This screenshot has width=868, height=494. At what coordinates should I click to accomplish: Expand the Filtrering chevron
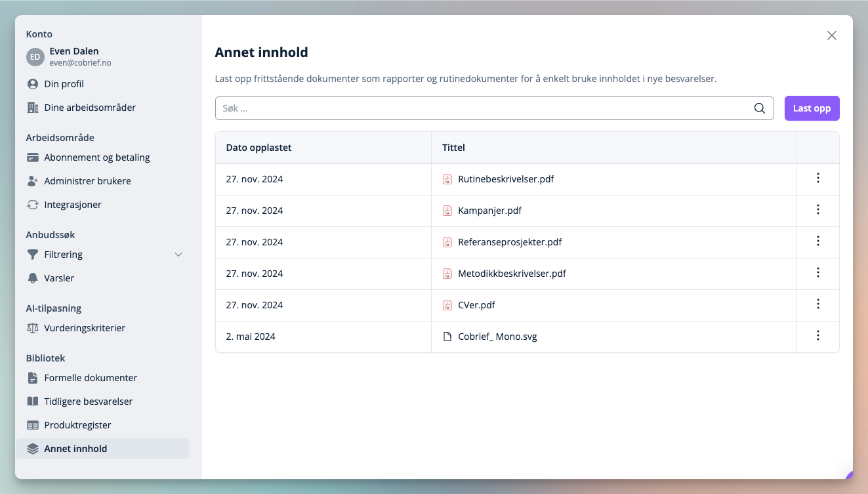pyautogui.click(x=178, y=255)
